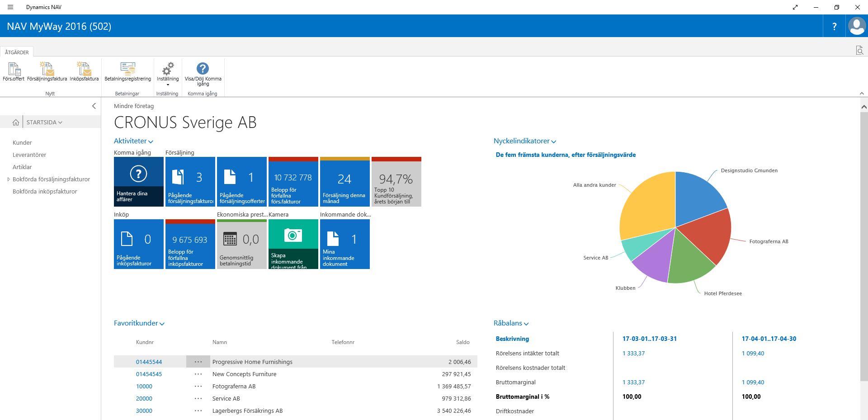
Task: Expand the Råbalans menu
Action: pyautogui.click(x=511, y=323)
